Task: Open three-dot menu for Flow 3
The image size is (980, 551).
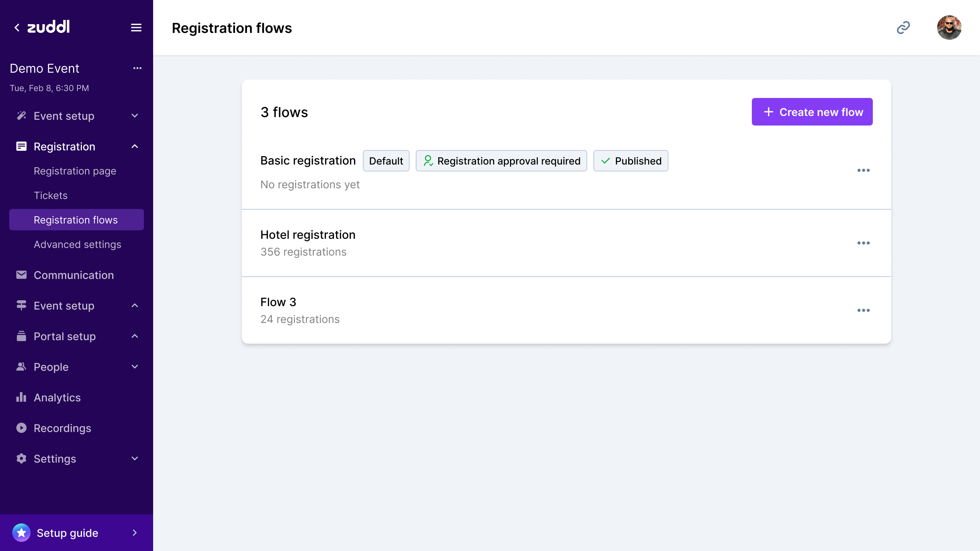Action: tap(863, 310)
